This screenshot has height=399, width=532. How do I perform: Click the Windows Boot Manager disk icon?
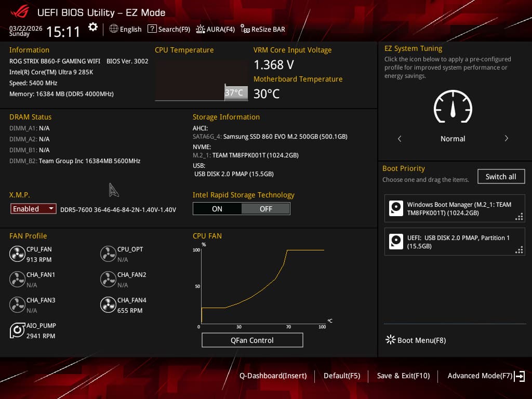[x=396, y=208]
